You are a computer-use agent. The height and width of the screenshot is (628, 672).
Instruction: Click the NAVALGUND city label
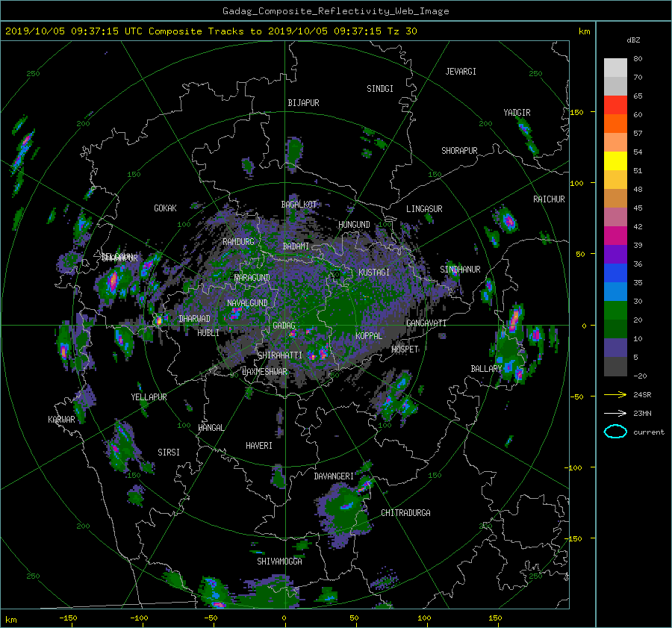(247, 303)
